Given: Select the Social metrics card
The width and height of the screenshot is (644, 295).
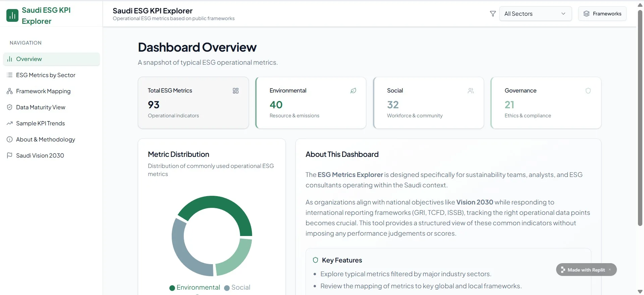Looking at the screenshot, I should pyautogui.click(x=428, y=103).
